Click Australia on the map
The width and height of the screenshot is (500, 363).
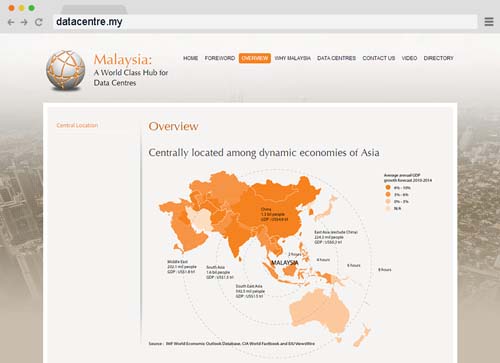click(319, 311)
